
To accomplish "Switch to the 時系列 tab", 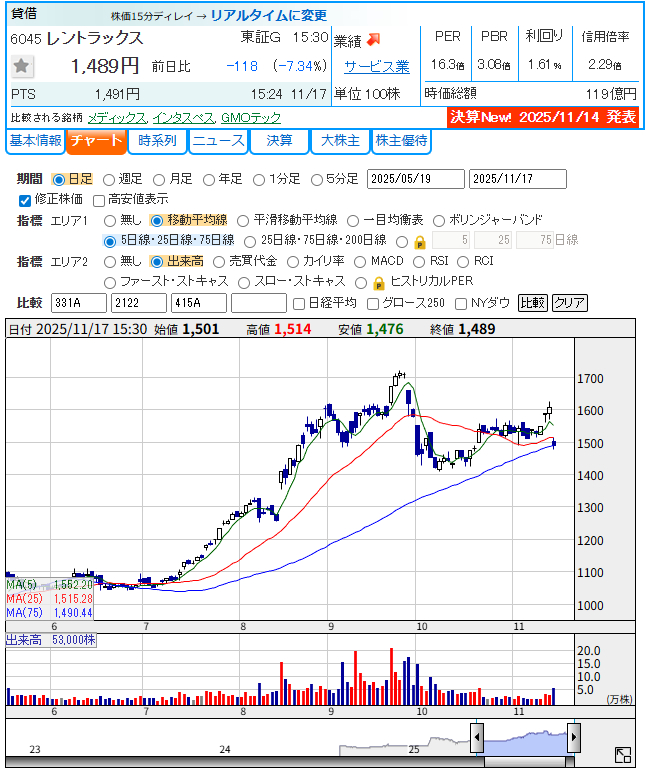I will tap(157, 141).
